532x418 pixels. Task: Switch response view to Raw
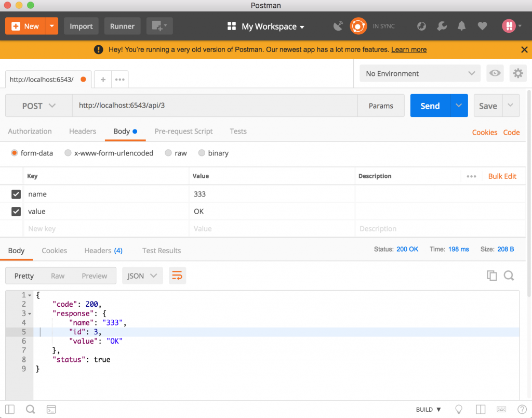point(58,276)
